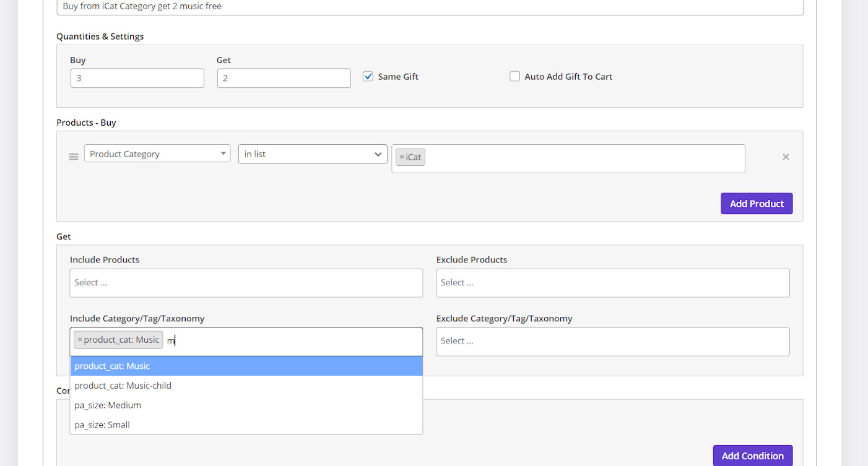868x466 pixels.
Task: Focus the Get quantity field
Action: (284, 79)
